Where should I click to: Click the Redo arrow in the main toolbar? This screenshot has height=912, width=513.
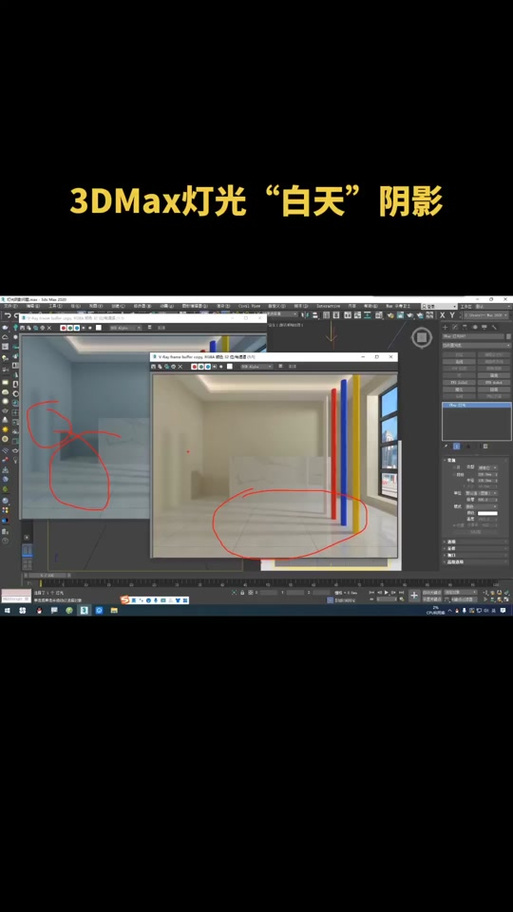point(17,315)
